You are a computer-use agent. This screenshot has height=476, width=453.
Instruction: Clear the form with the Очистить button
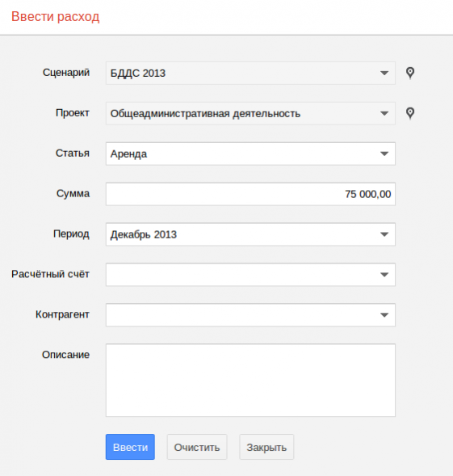(197, 447)
